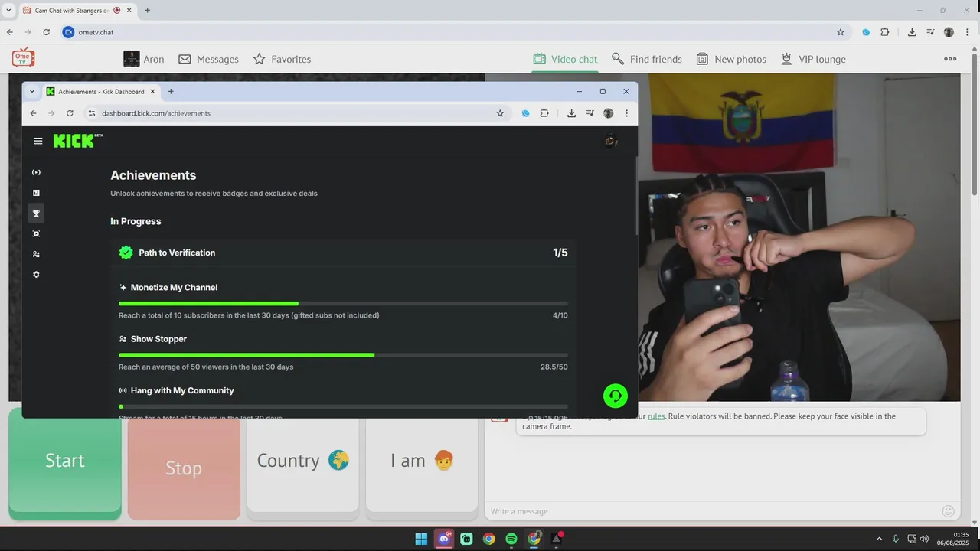Screen dimensions: 980x551
Task: Open the rules link in chat notice
Action: coord(656,416)
